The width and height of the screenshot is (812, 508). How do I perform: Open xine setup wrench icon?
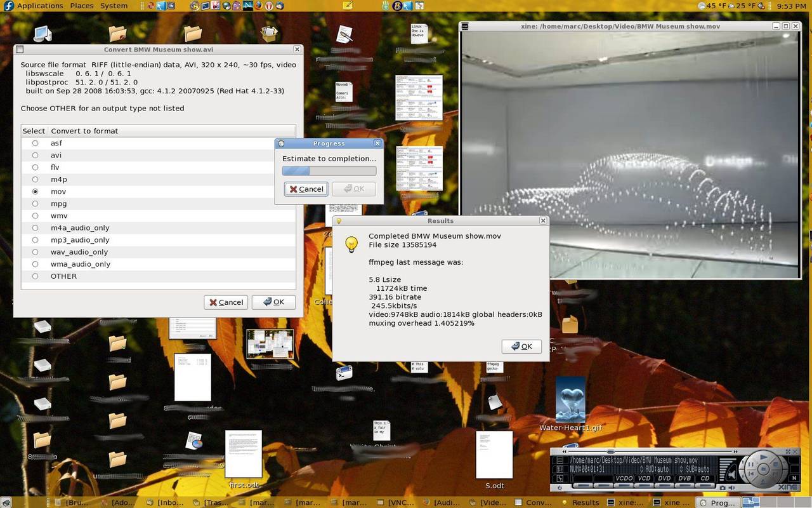[560, 478]
